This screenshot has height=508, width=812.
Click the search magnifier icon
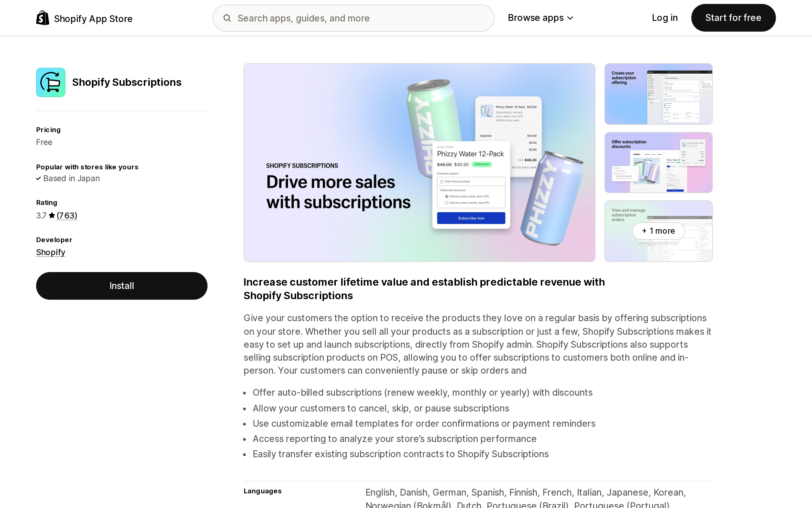pyautogui.click(x=227, y=18)
